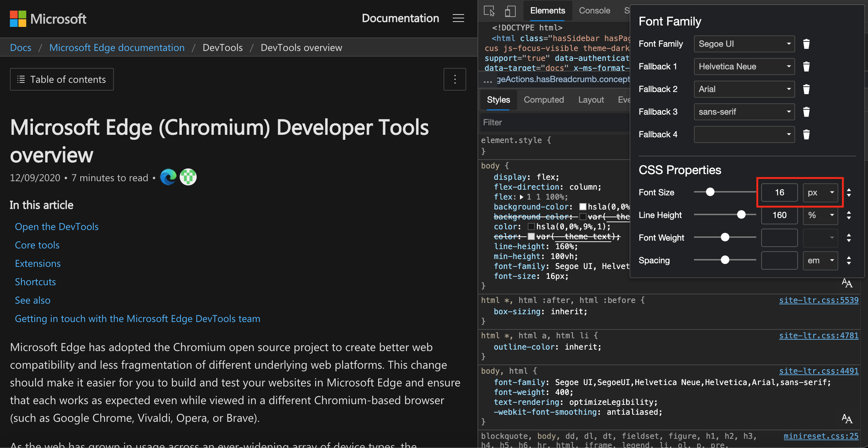Switch to the Elements panel tab
868x448 pixels.
tap(546, 10)
